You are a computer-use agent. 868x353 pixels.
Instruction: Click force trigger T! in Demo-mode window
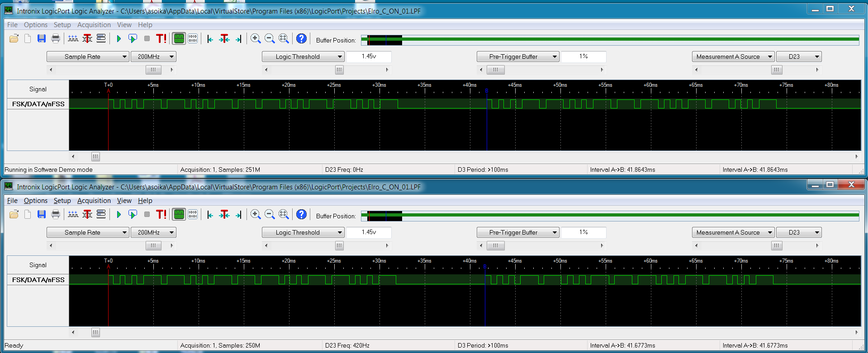161,38
